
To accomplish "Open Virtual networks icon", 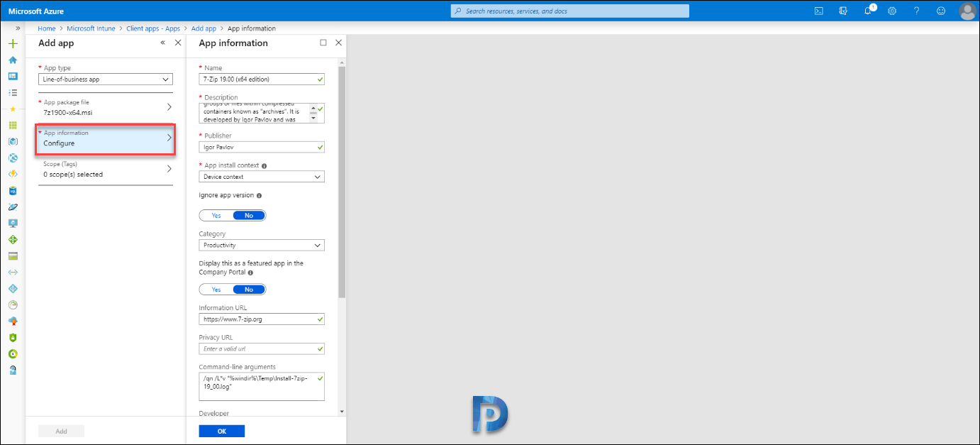I will point(13,272).
